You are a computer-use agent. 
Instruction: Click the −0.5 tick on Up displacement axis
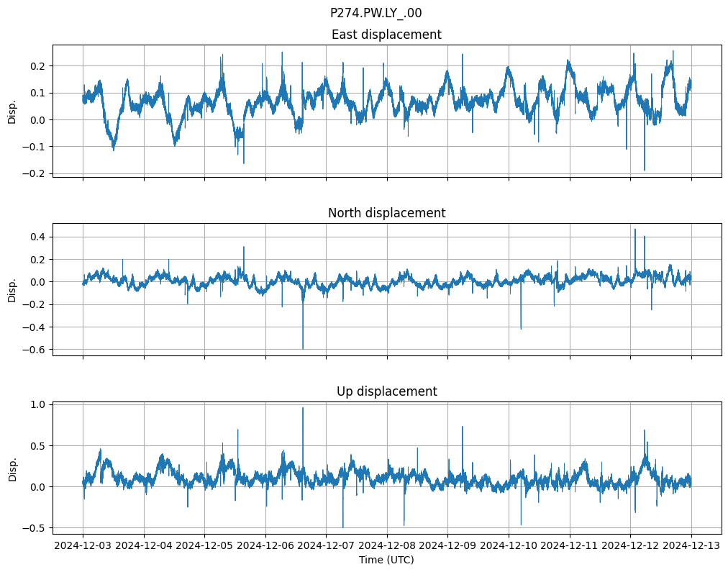36,528
